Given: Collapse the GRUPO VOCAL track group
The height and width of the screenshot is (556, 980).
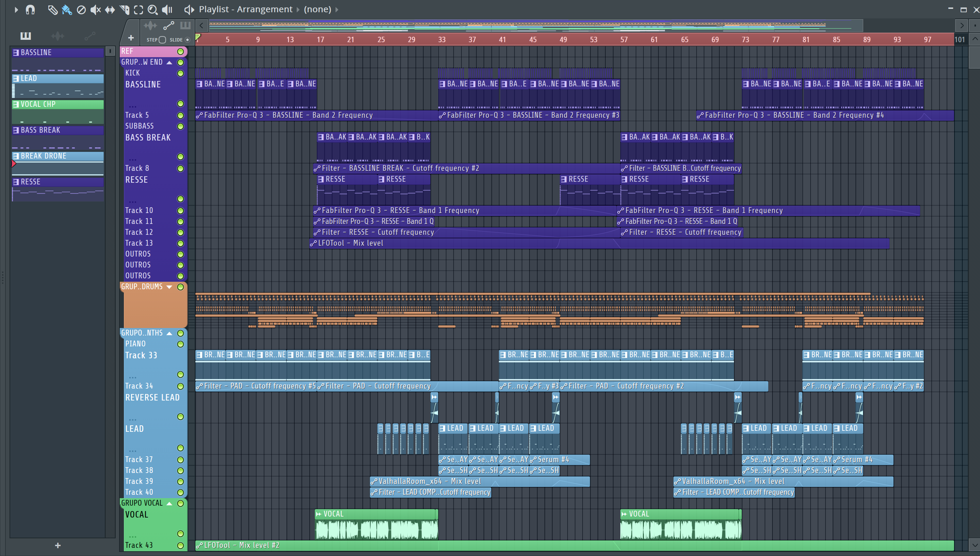Looking at the screenshot, I should 169,503.
